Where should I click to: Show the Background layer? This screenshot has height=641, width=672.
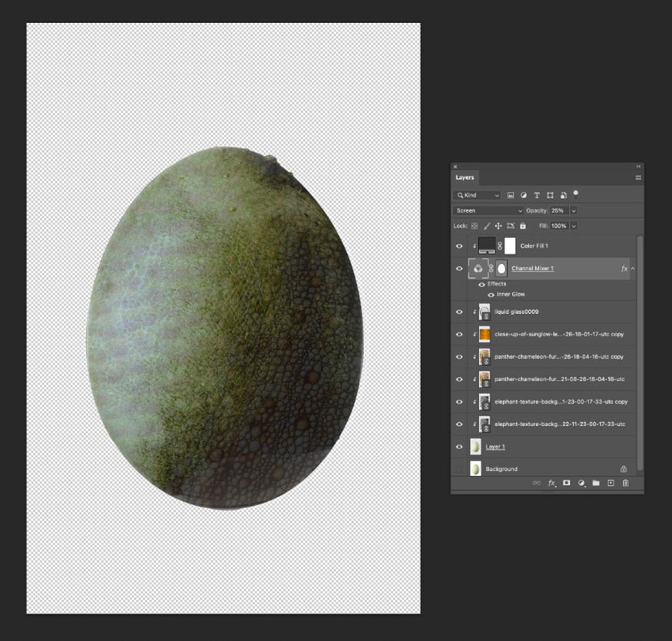(459, 469)
